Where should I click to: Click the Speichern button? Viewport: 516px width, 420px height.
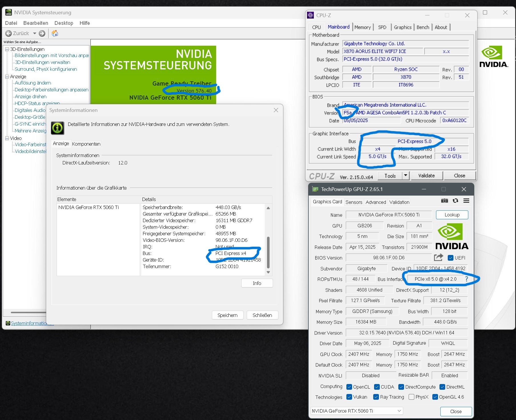227,315
